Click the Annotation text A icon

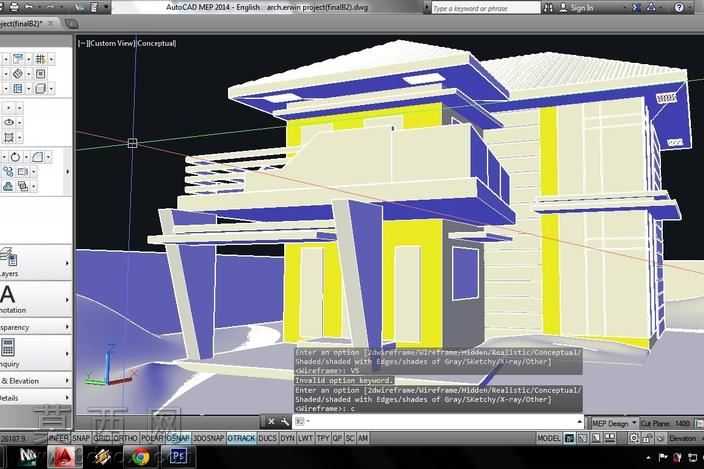tap(7, 294)
